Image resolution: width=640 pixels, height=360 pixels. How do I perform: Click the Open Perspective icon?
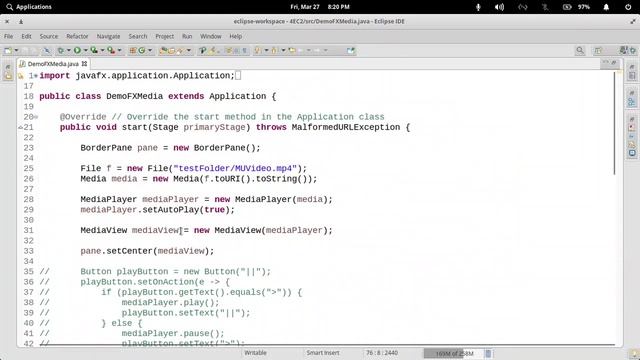598,51
